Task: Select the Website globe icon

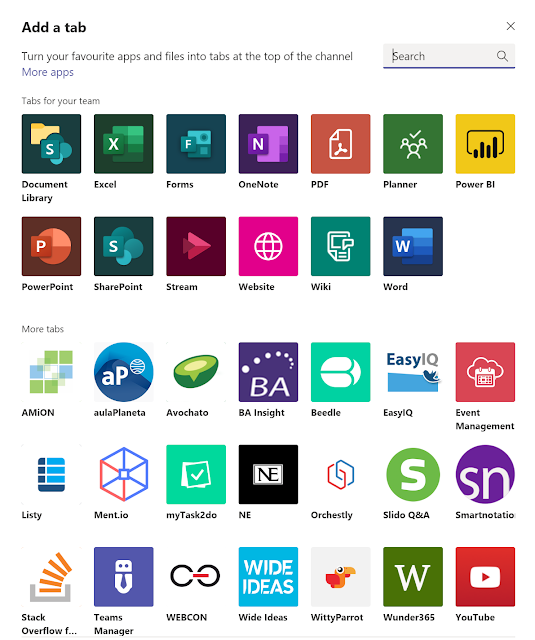Action: (x=268, y=246)
